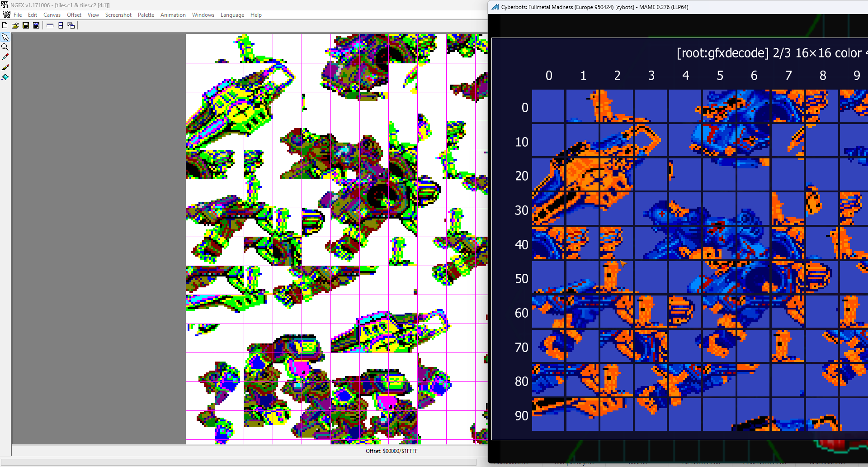Viewport: 868px width, 467px height.
Task: Select the magnifier zoom tool
Action: (x=5, y=47)
